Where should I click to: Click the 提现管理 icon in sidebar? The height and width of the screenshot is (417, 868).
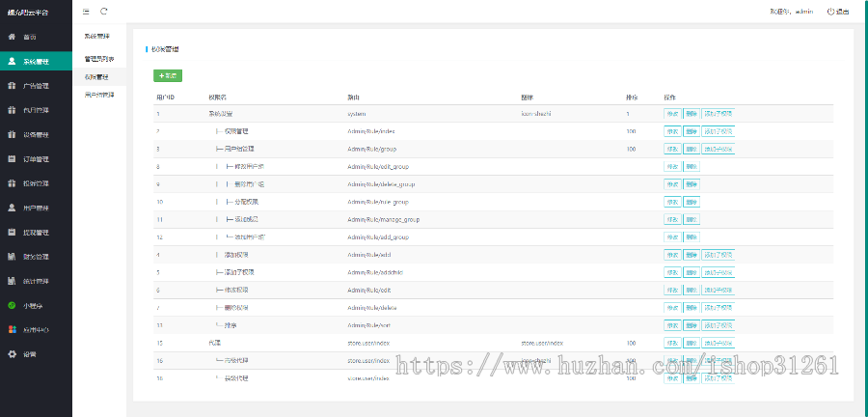[x=13, y=232]
